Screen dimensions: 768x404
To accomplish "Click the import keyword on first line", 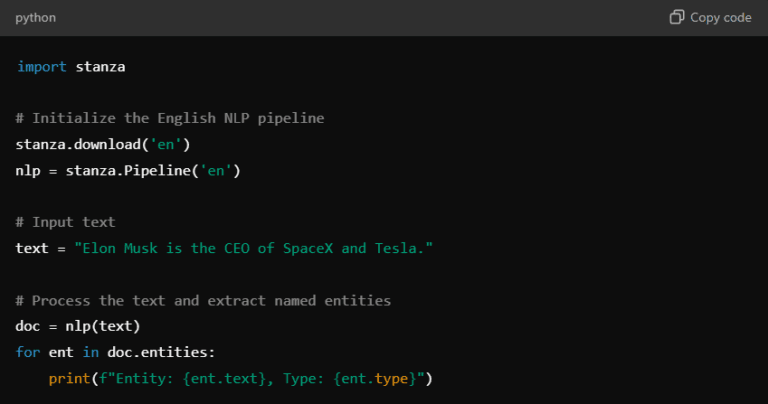I will 40,66.
